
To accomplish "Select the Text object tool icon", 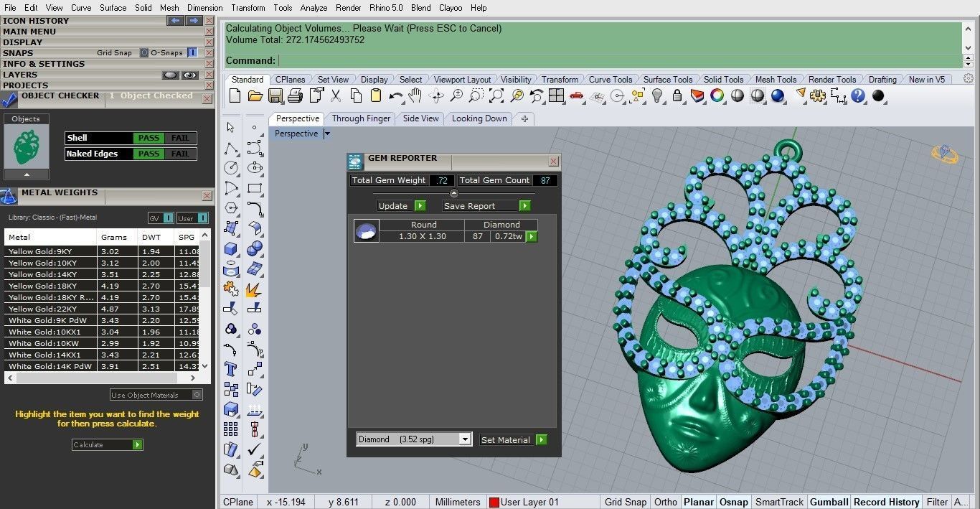I will (231, 369).
